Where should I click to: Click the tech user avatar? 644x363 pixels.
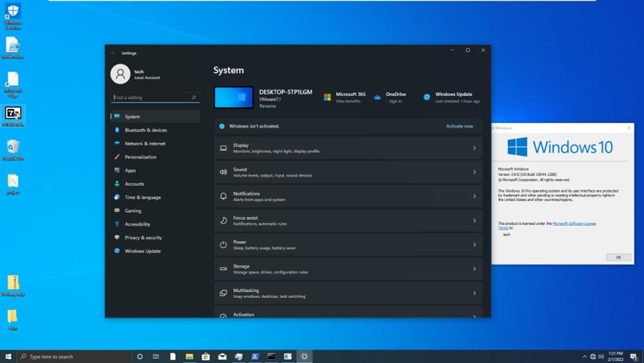pos(120,74)
